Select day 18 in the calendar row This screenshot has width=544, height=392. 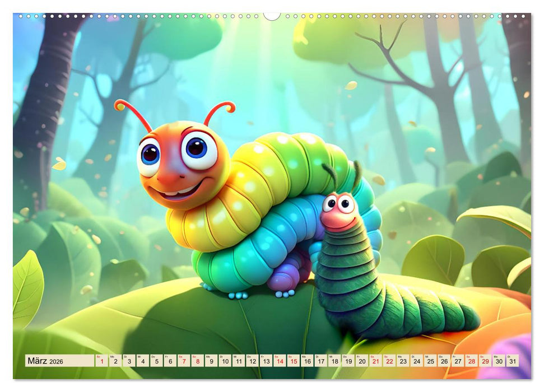point(334,361)
